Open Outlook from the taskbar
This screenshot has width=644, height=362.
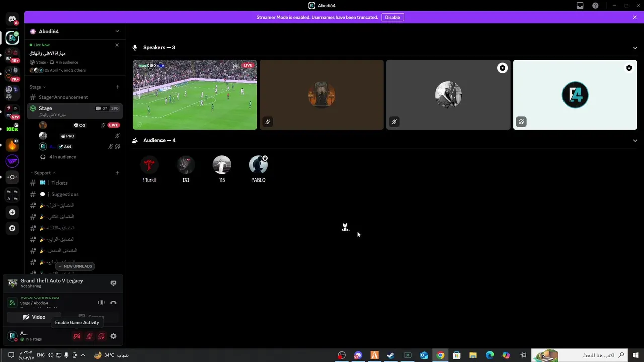point(424,355)
